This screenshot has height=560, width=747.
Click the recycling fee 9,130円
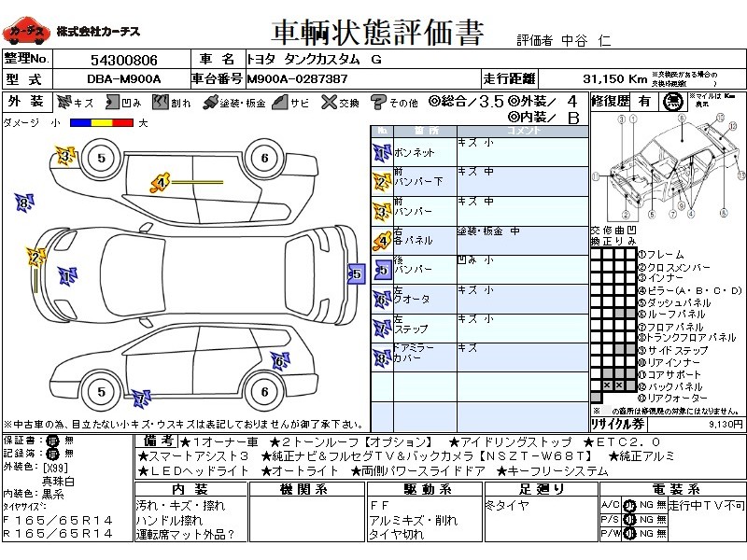point(726,424)
